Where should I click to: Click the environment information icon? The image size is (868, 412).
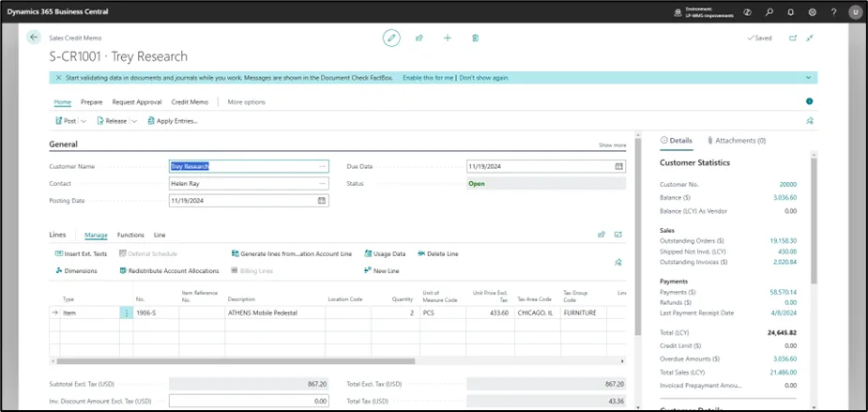(678, 11)
